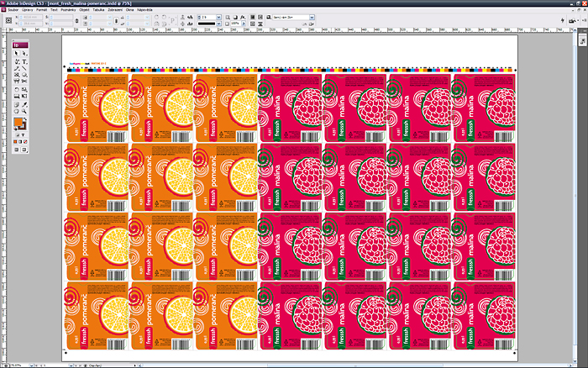Viewport: 588px width, 368px height.
Task: Open the Objekt menu
Action: coord(84,10)
